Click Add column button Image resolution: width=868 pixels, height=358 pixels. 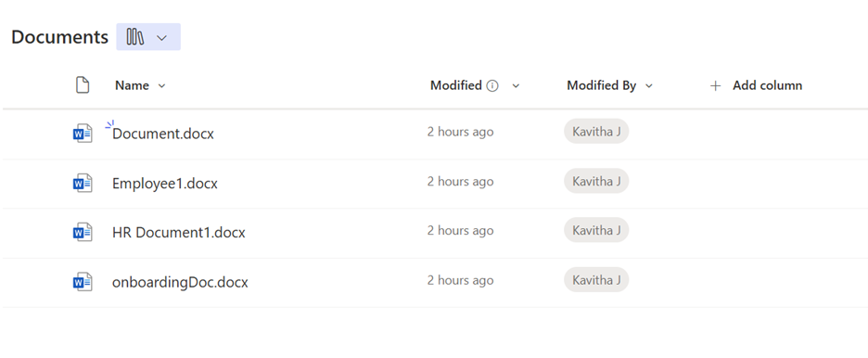(756, 85)
